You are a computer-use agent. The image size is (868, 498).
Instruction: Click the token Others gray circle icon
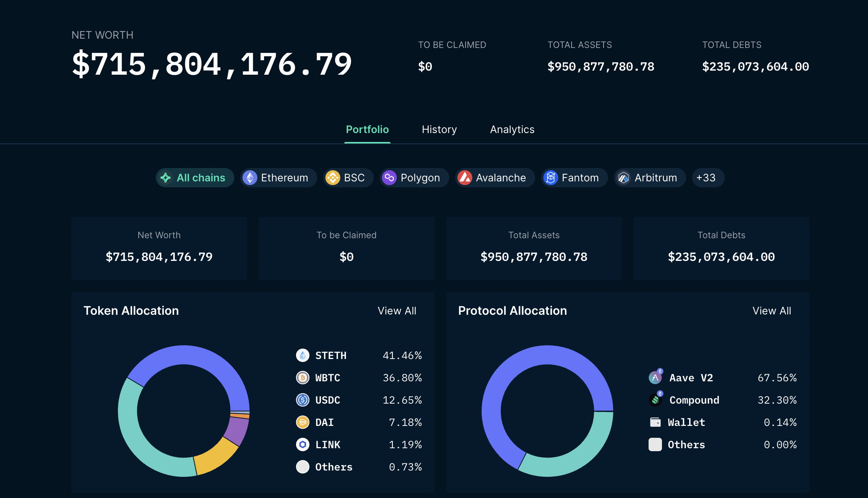(303, 467)
